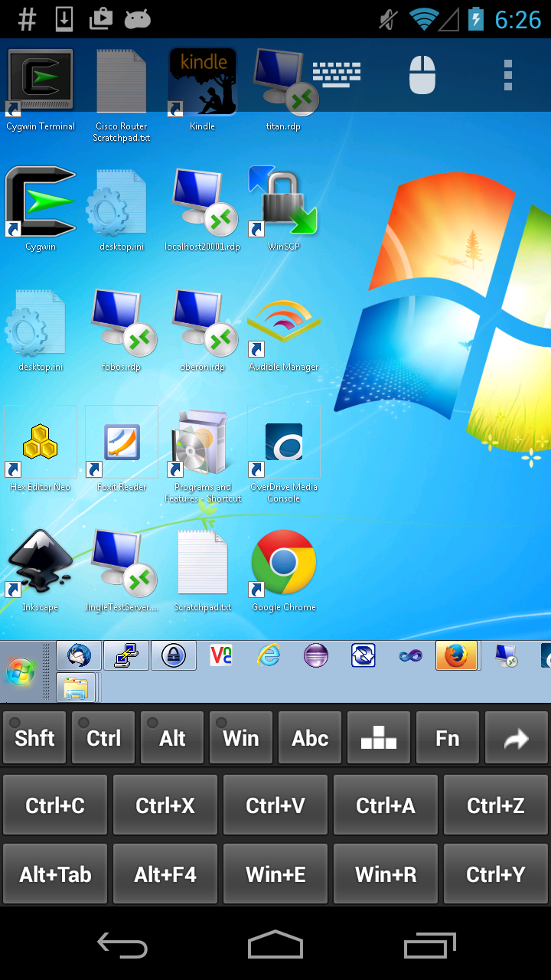
Task: Tap the forward arrow key button
Action: 517,738
